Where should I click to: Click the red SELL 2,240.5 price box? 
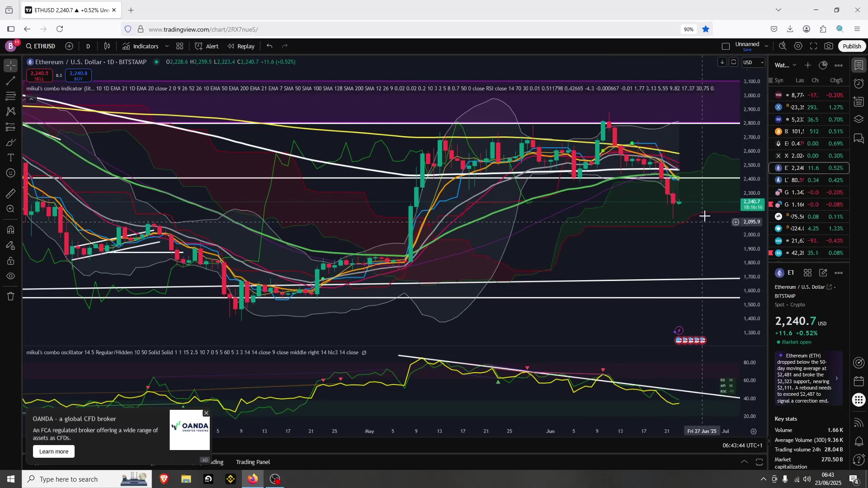(x=39, y=75)
